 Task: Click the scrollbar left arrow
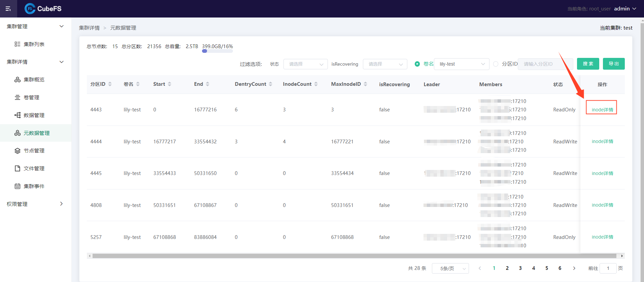click(90, 256)
